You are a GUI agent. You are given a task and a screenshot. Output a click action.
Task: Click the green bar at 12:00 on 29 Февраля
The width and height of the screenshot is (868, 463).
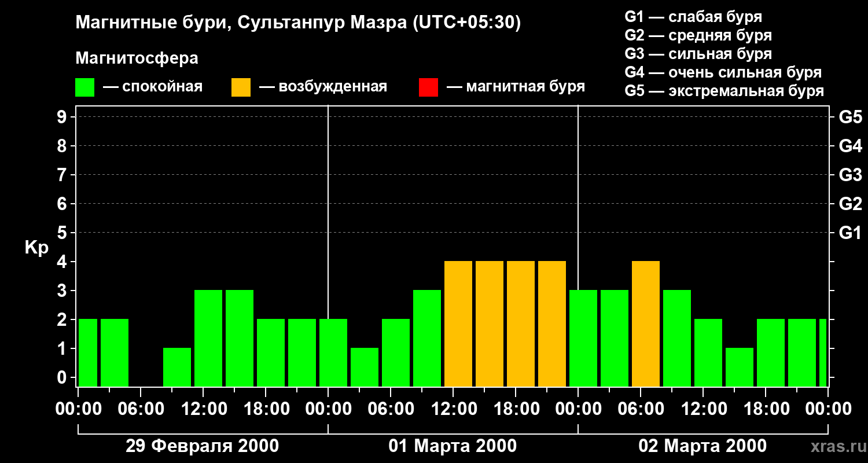click(208, 339)
